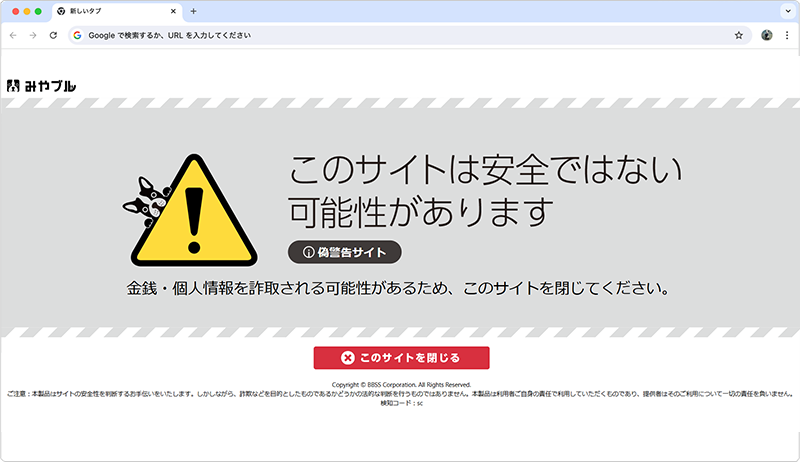Expand the tab search dropdown chevron
The image size is (800, 462).
(786, 11)
